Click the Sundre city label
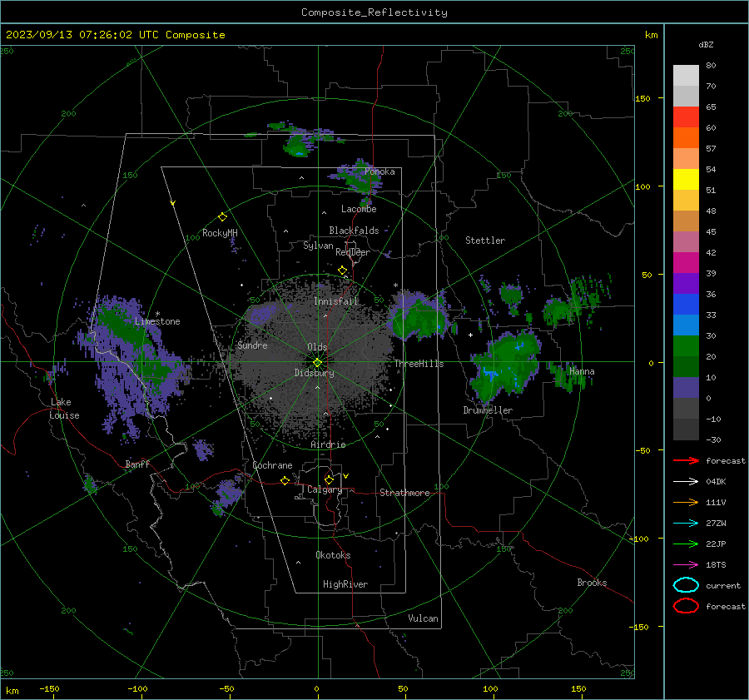The height and width of the screenshot is (700, 749). point(253,345)
